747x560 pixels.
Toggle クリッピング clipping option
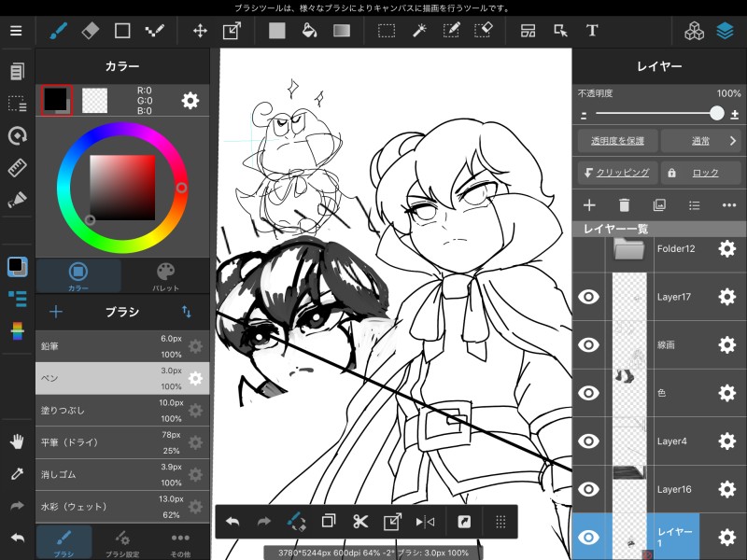pos(617,173)
